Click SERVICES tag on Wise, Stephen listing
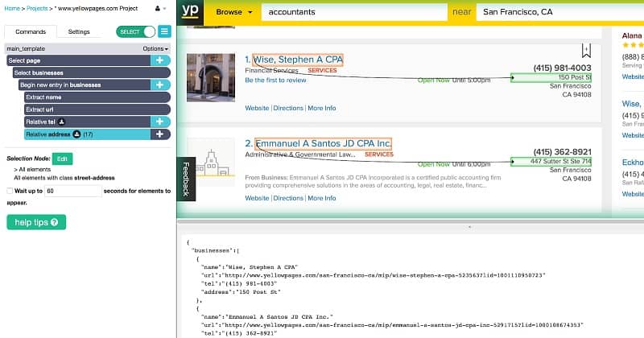The image size is (644, 338). pos(323,71)
